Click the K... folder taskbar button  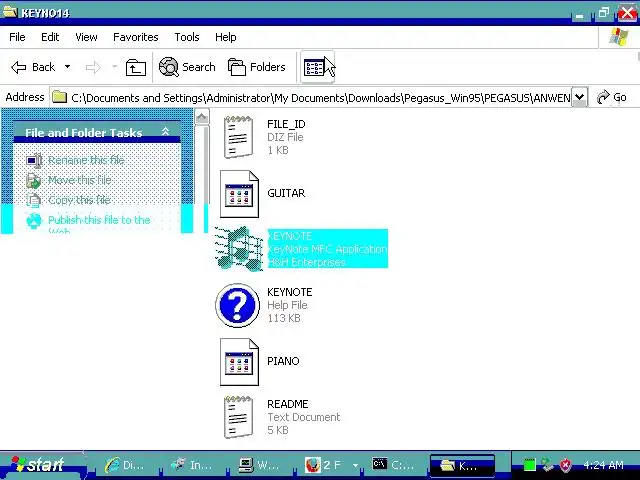pyautogui.click(x=462, y=465)
